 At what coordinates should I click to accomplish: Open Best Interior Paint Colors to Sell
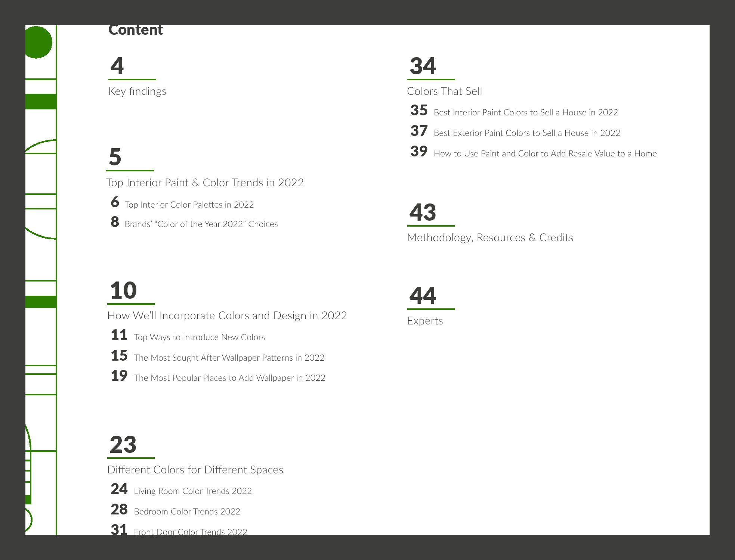pyautogui.click(x=525, y=112)
